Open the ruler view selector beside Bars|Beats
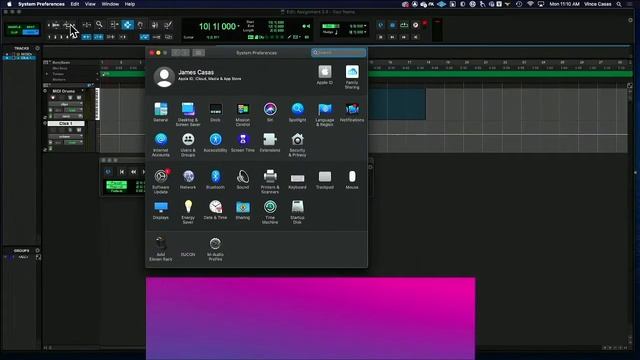This screenshot has width=640, height=360. (46, 62)
